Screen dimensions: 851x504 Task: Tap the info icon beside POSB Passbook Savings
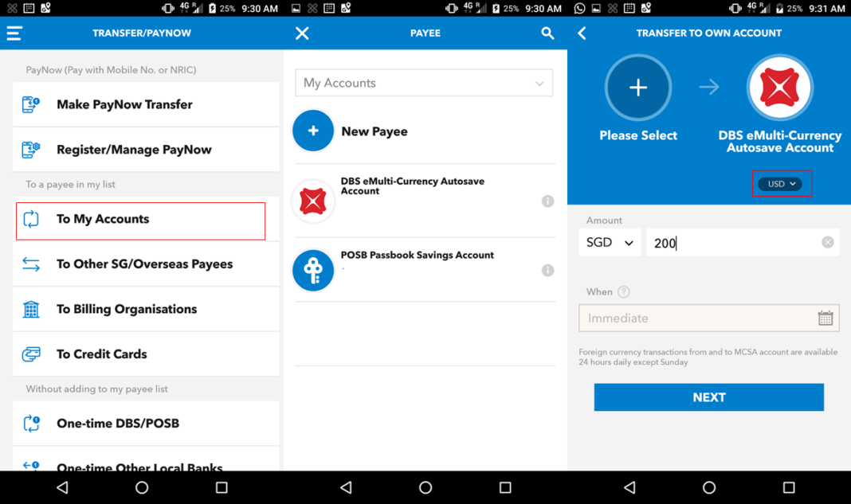coord(547,270)
